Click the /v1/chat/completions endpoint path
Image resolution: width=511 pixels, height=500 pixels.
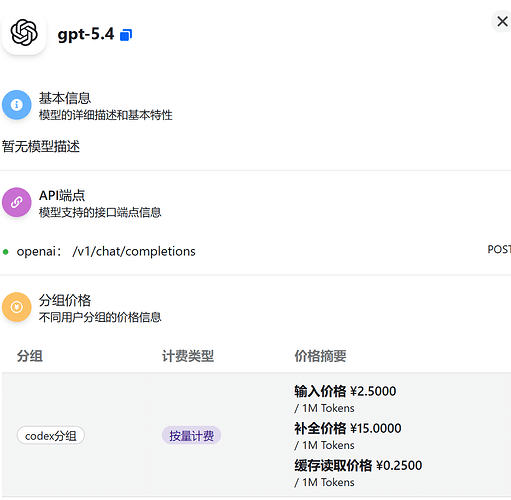pyautogui.click(x=134, y=251)
